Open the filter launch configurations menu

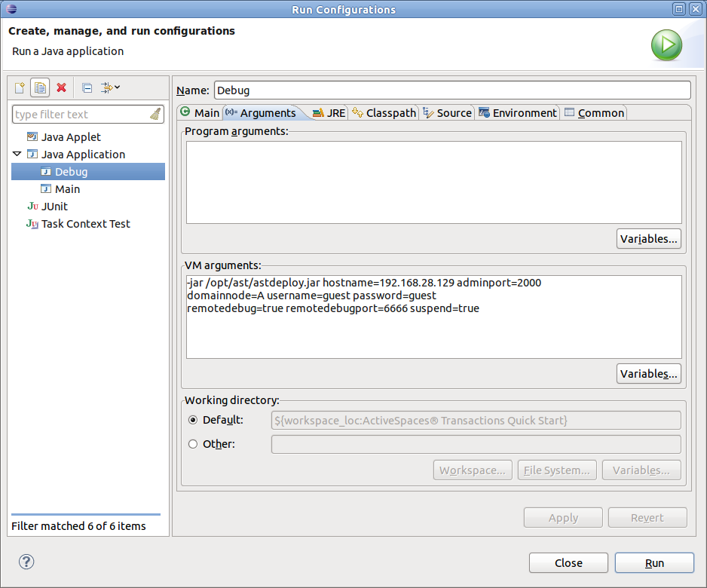[x=107, y=87]
